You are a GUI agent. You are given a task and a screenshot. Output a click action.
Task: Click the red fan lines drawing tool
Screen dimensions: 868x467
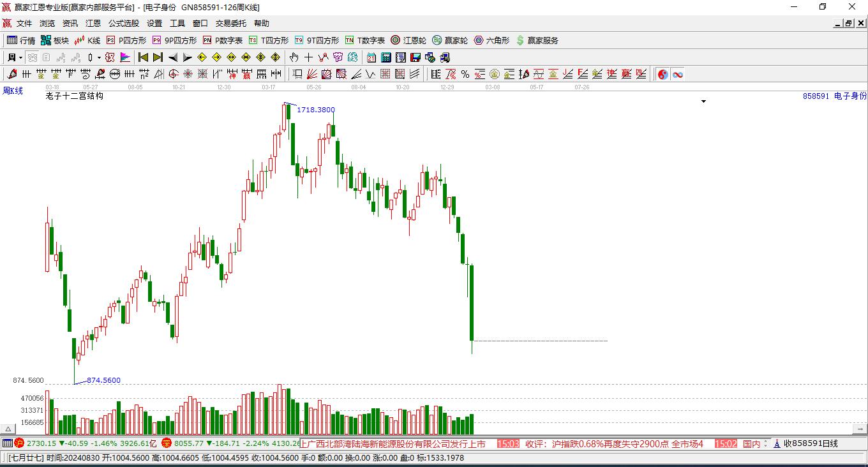pos(312,75)
